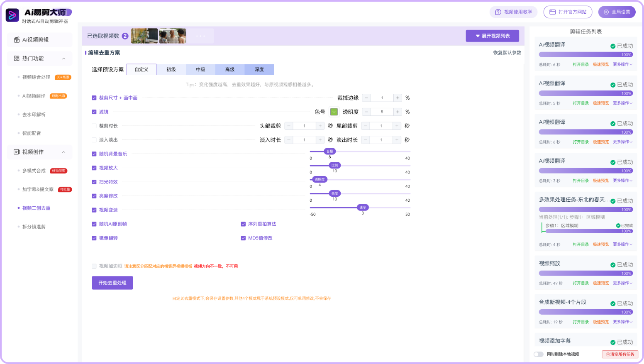644x364 pixels.
Task: Decrease 裁掉边缘 with minus icon
Action: point(366,98)
